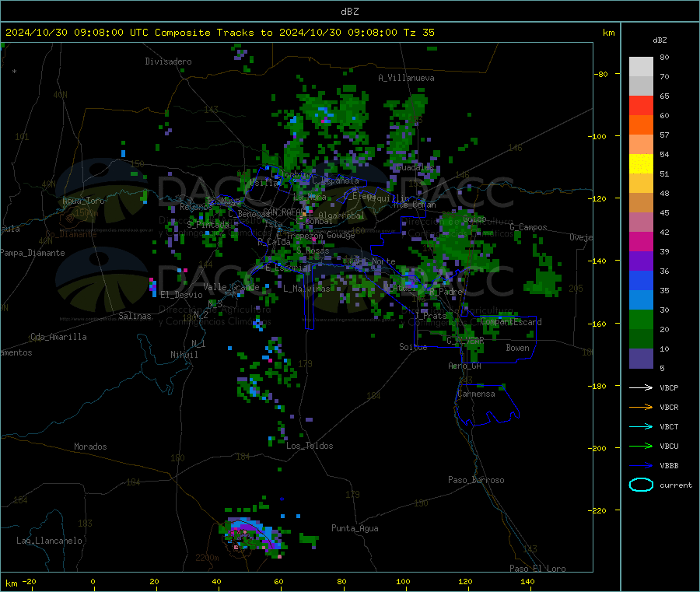Click the 'Agua_Toro' map label

coord(83,201)
